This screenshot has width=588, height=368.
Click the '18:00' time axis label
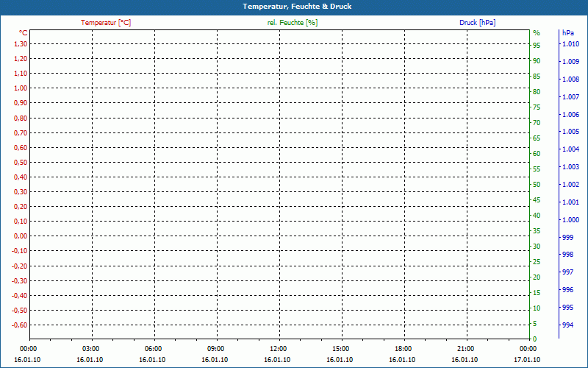(x=403, y=349)
